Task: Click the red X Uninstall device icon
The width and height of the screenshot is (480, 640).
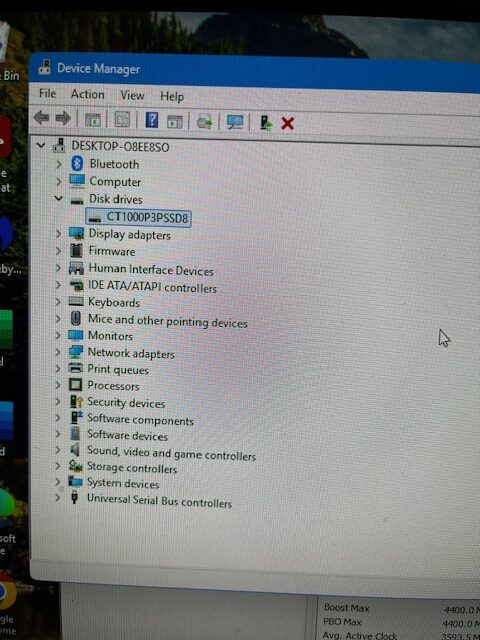Action: click(288, 123)
